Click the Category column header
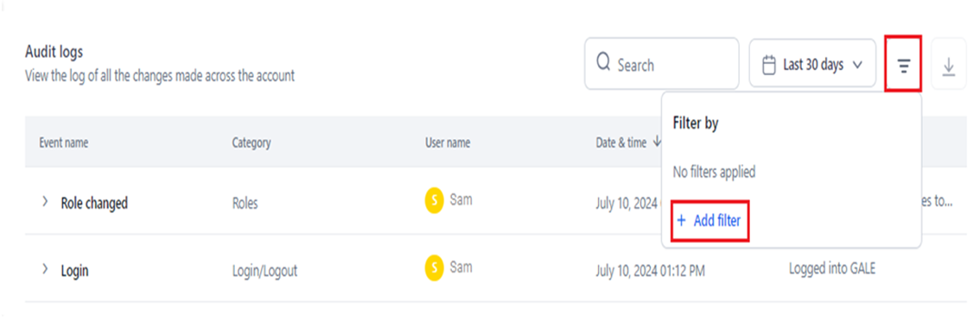The width and height of the screenshot is (980, 324). pyautogui.click(x=251, y=143)
